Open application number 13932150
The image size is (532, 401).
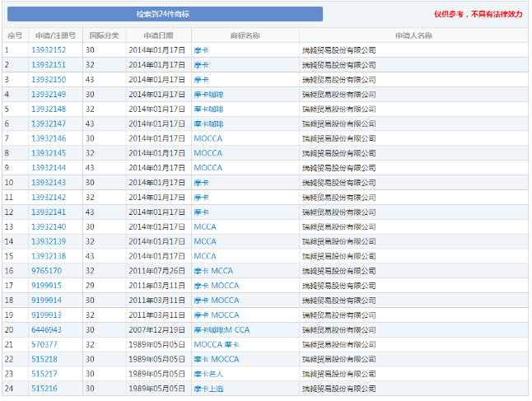(49, 80)
